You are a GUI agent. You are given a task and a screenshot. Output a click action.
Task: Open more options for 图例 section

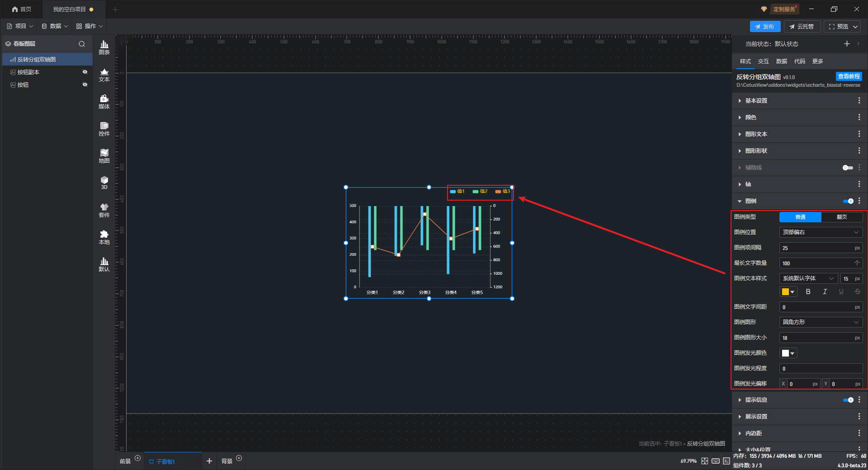pos(859,201)
